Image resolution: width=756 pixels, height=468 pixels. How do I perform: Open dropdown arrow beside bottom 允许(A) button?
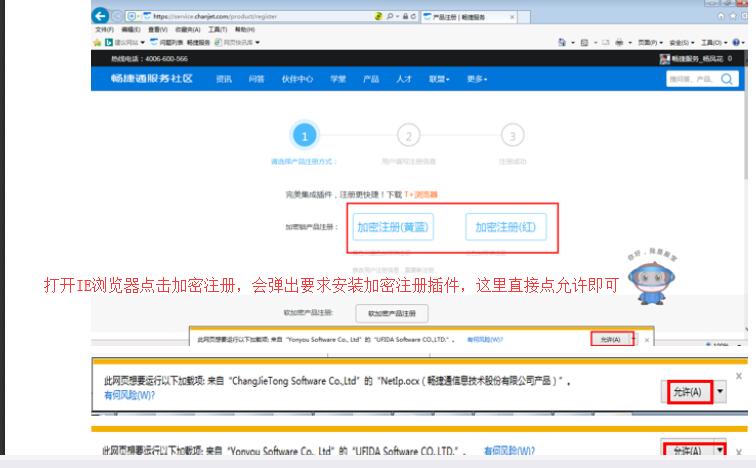(718, 452)
